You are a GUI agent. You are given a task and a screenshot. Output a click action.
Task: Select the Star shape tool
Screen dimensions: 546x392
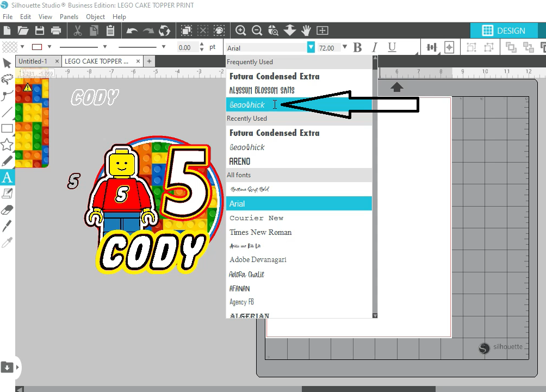pos(7,145)
